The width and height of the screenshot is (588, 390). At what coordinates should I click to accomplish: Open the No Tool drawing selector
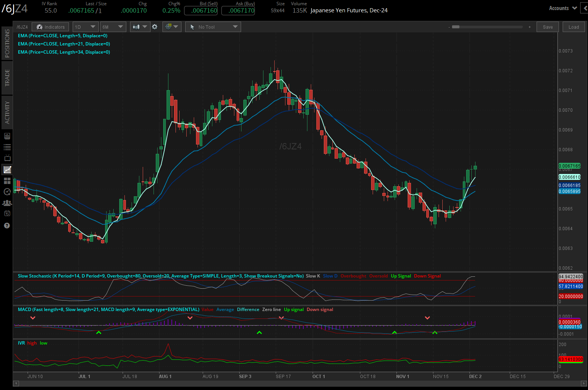213,27
